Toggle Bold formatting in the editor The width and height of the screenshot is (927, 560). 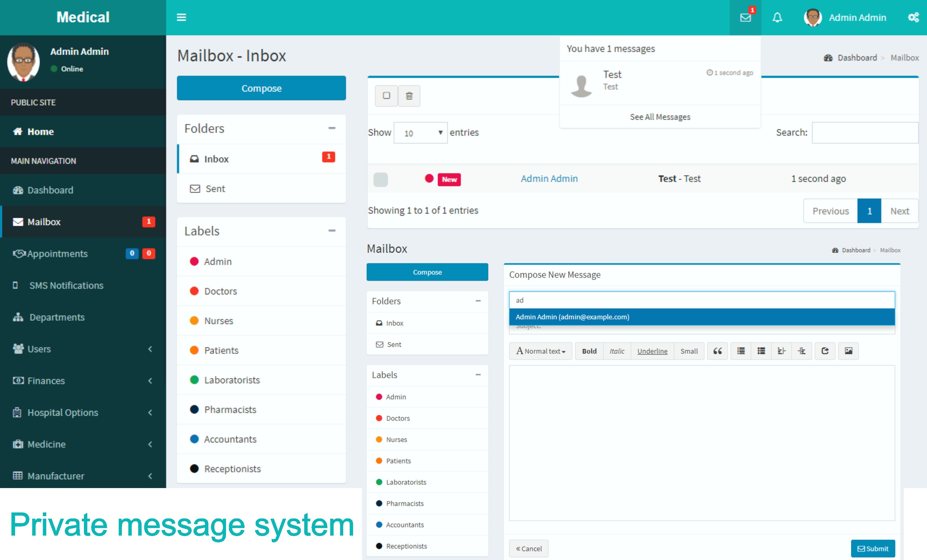coord(589,351)
